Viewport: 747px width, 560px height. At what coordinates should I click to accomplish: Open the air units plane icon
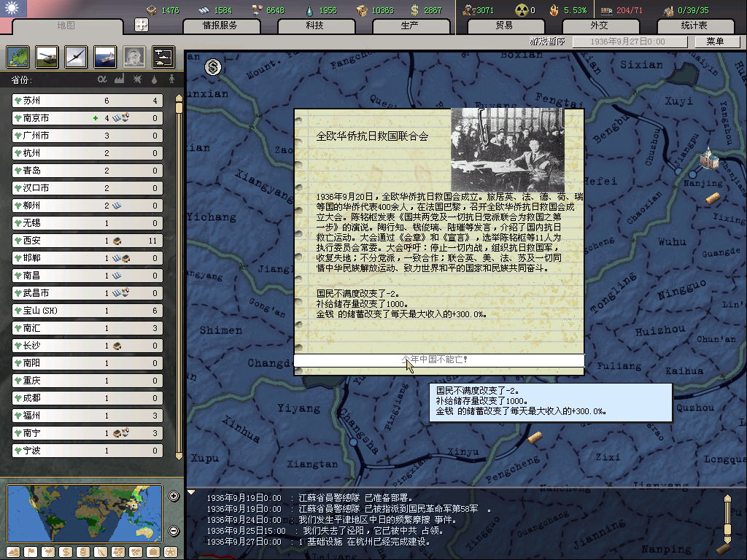pyautogui.click(x=76, y=57)
